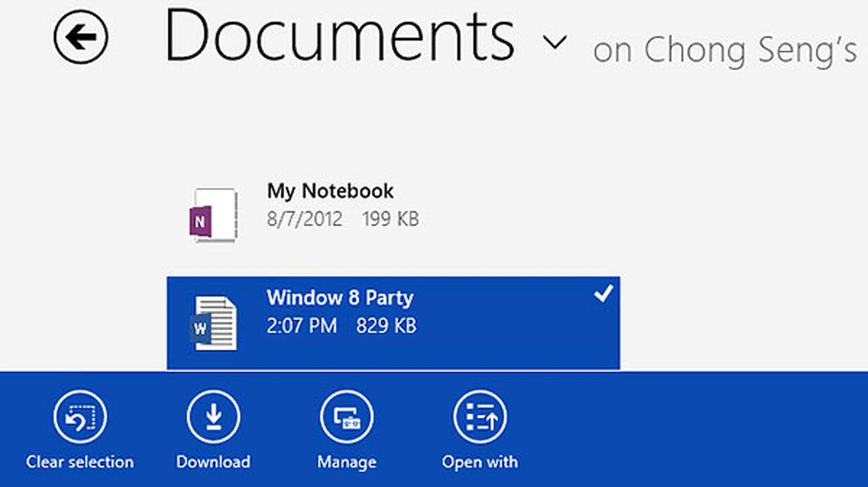Click the Window 8 Party file title

click(x=340, y=298)
